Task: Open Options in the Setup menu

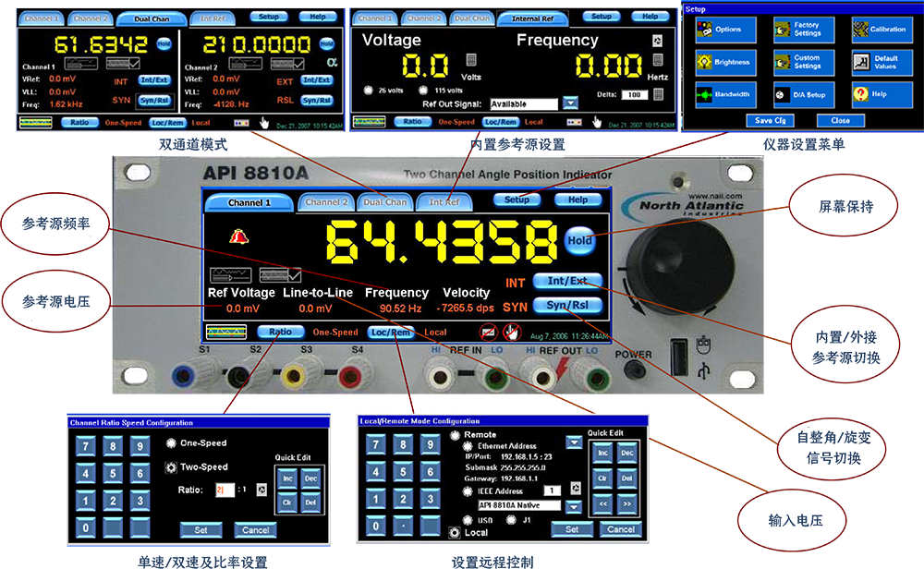Action: pyautogui.click(x=726, y=30)
